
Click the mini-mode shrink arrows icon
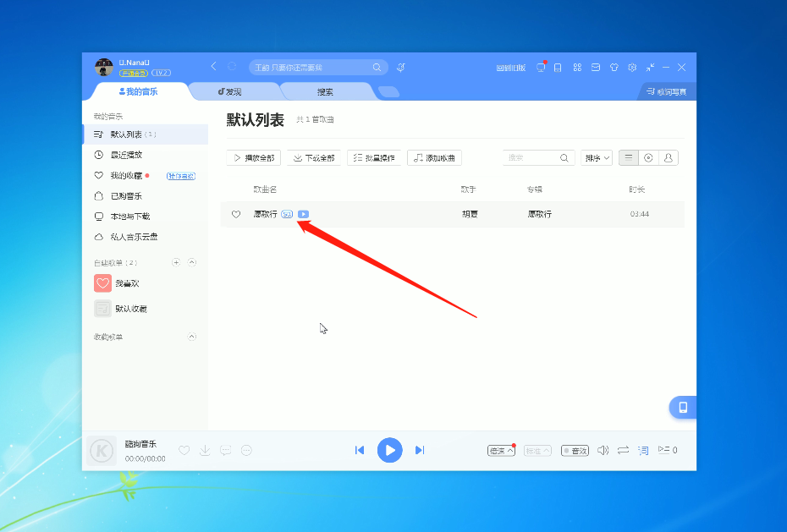point(651,67)
